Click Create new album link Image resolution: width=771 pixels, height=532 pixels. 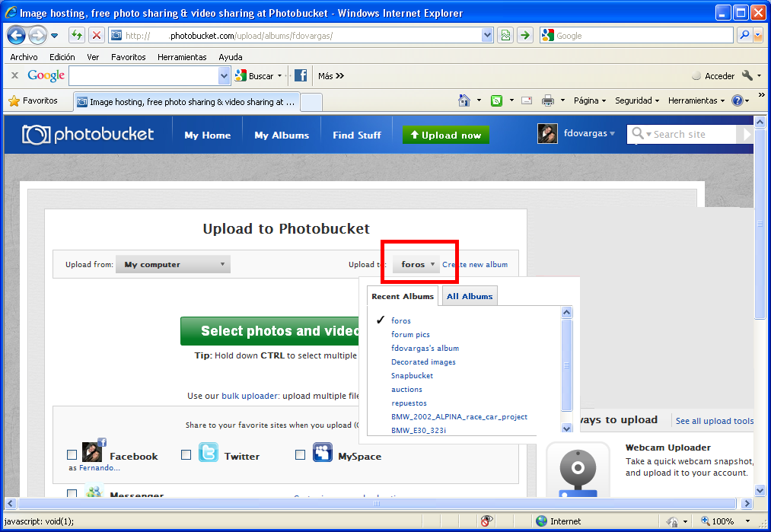point(475,265)
